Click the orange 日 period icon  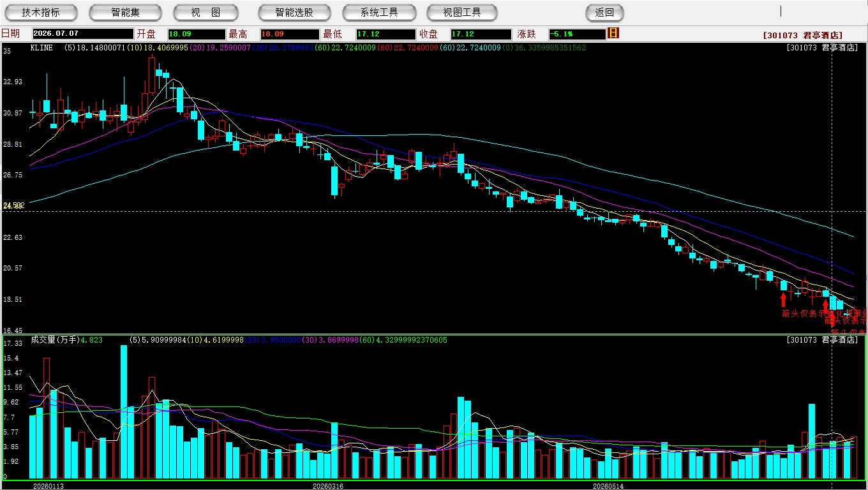[614, 33]
